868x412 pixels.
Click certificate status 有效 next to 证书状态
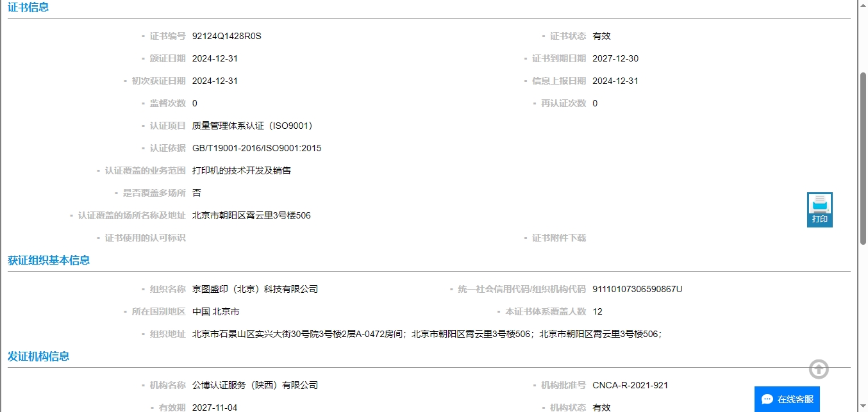(x=601, y=36)
